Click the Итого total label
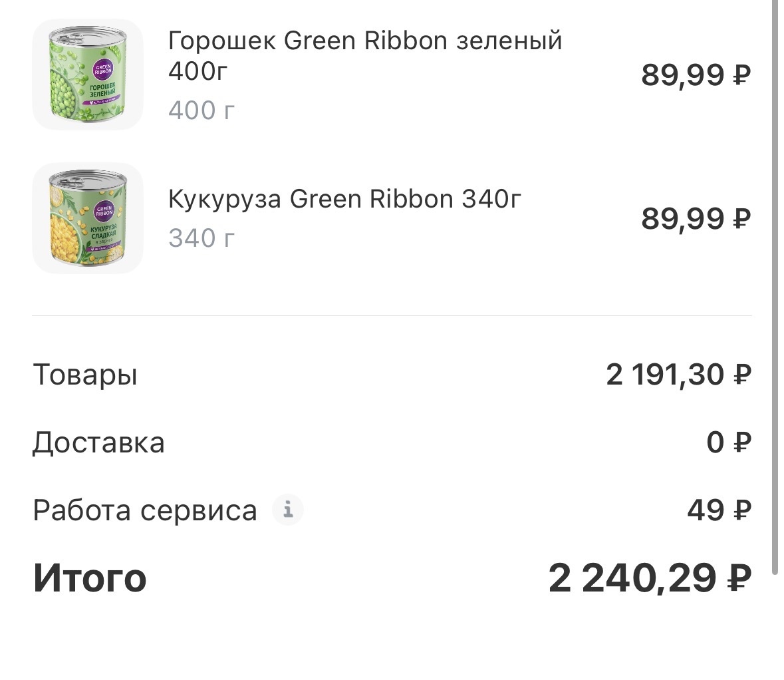 tap(90, 578)
